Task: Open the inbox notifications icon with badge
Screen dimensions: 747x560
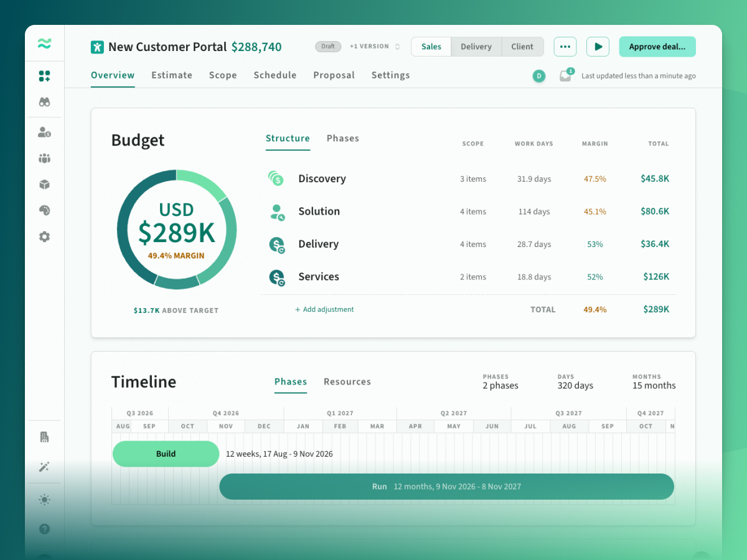Action: point(565,75)
